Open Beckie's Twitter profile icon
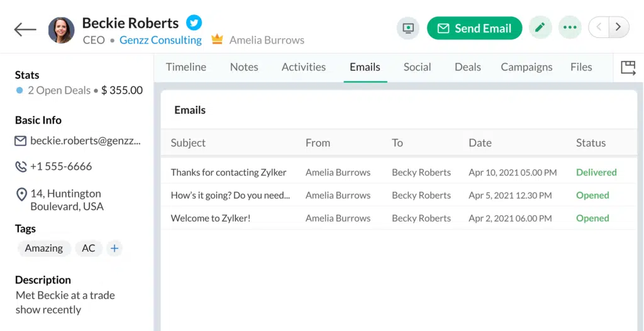The height and width of the screenshot is (331, 644). (194, 23)
